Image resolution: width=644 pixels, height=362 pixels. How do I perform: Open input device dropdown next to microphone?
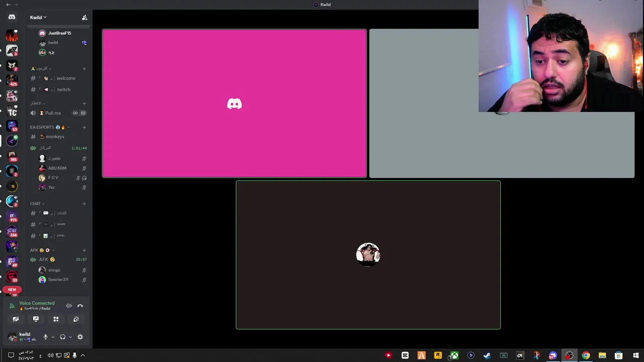click(53, 337)
